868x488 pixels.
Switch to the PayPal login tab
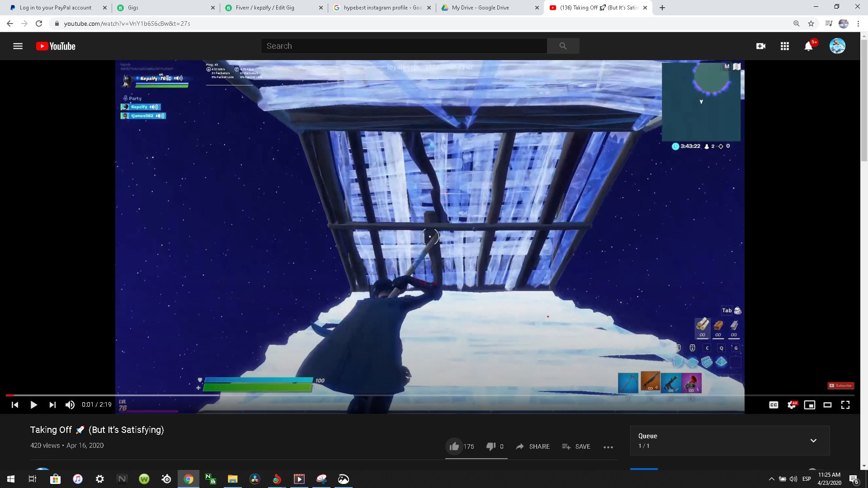(x=55, y=8)
